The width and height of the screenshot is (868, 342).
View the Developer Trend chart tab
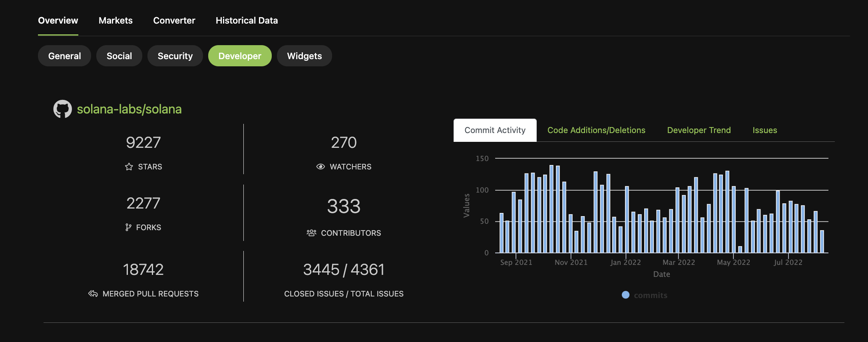tap(699, 130)
